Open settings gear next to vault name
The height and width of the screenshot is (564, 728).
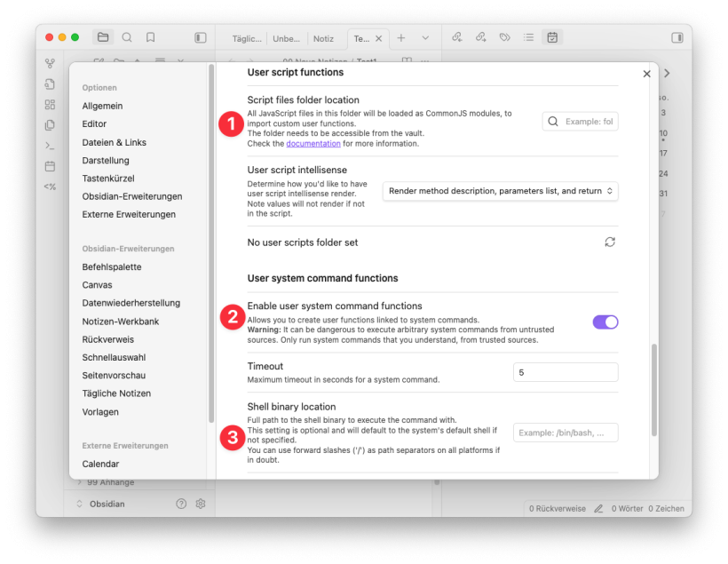coord(201,504)
